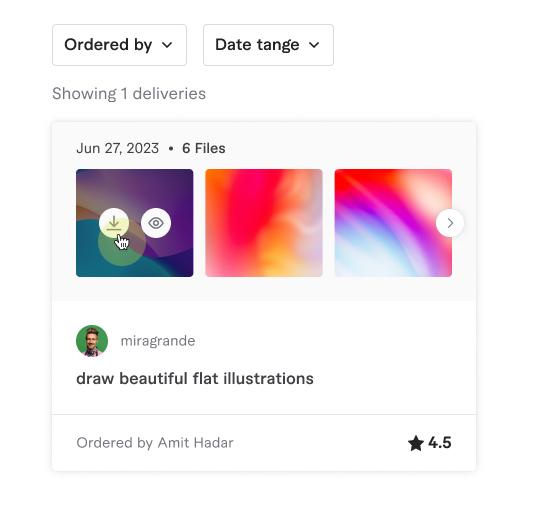The image size is (534, 512).
Task: Click the star rating icon
Action: coord(416,443)
